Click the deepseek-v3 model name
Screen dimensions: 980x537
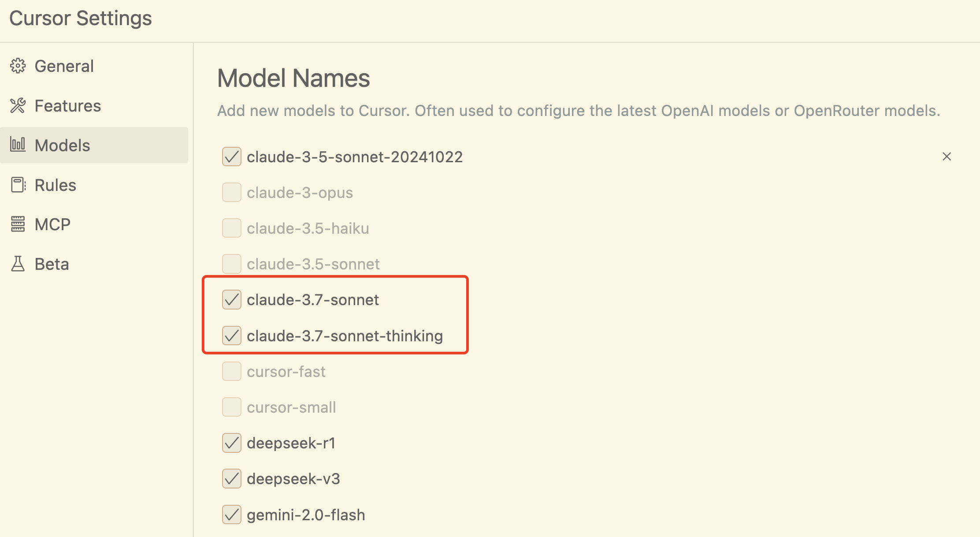click(293, 479)
